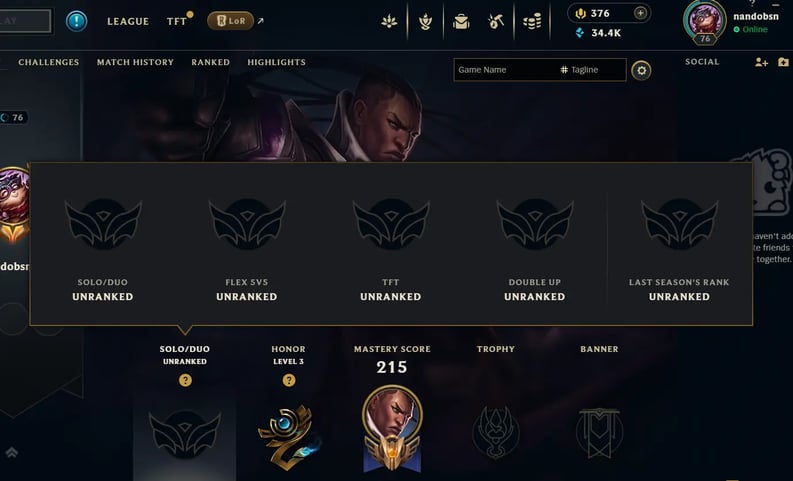Viewport: 793px width, 481px height.
Task: Open the Highlights tab
Action: pyautogui.click(x=276, y=62)
